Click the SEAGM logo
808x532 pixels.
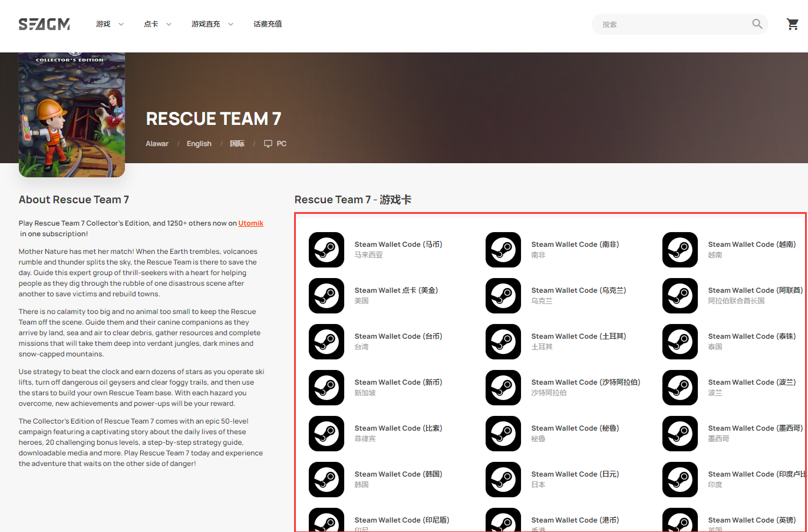pos(44,24)
